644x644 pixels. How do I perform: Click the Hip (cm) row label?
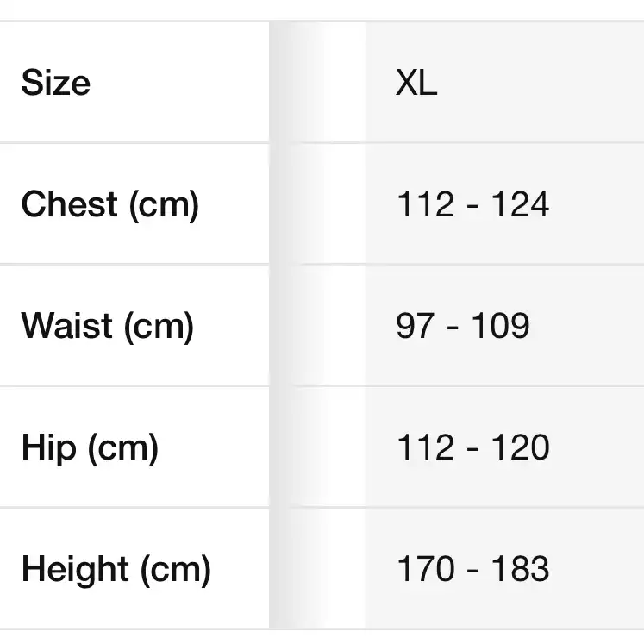pyautogui.click(x=90, y=448)
